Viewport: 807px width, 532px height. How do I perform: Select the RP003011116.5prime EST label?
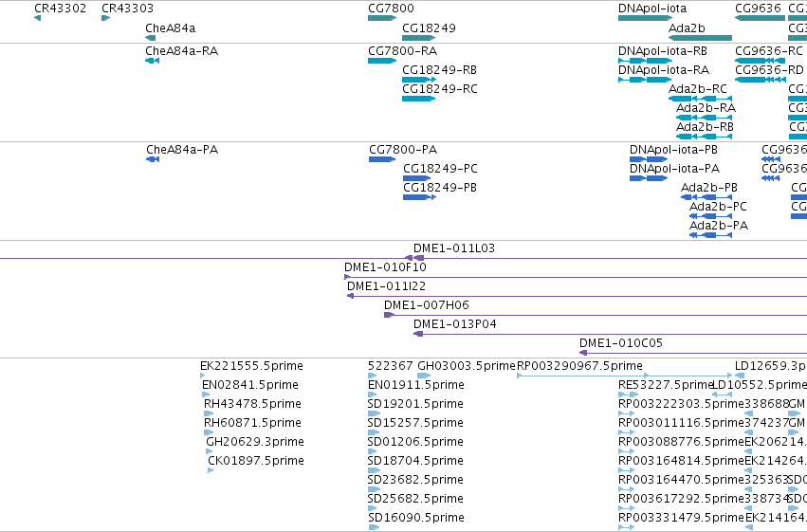coord(682,424)
